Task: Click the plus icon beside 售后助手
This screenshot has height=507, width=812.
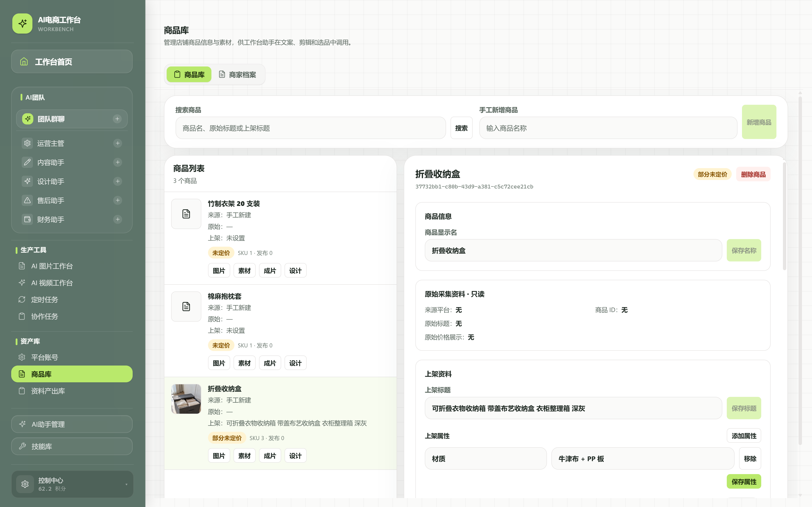Action: [x=118, y=200]
